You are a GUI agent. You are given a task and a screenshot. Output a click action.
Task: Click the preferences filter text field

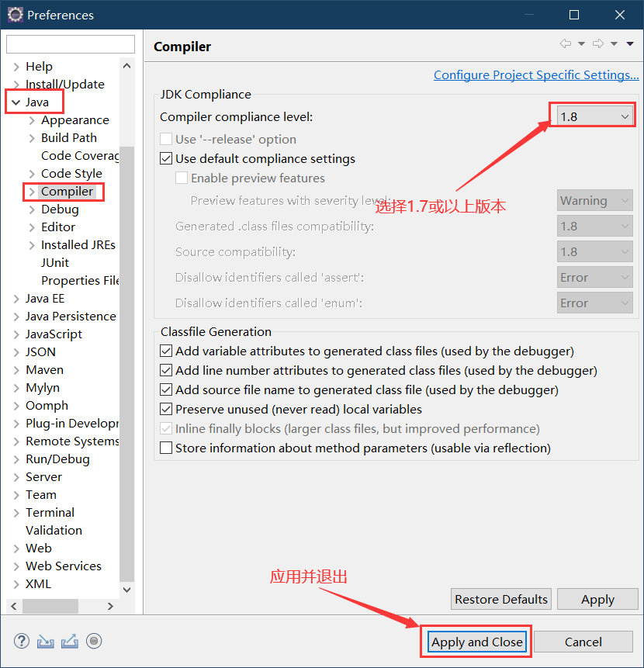click(70, 44)
